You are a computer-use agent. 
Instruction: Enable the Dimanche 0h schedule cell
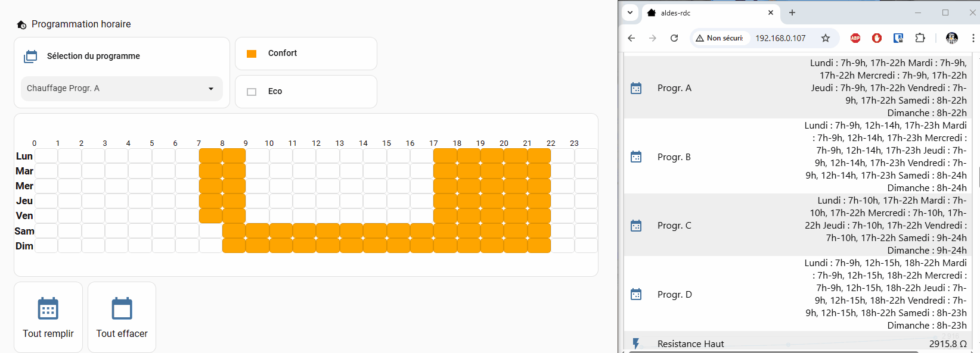(46, 246)
